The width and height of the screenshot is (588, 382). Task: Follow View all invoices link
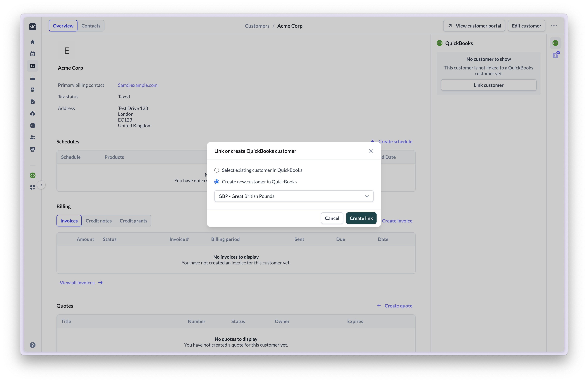pos(81,283)
